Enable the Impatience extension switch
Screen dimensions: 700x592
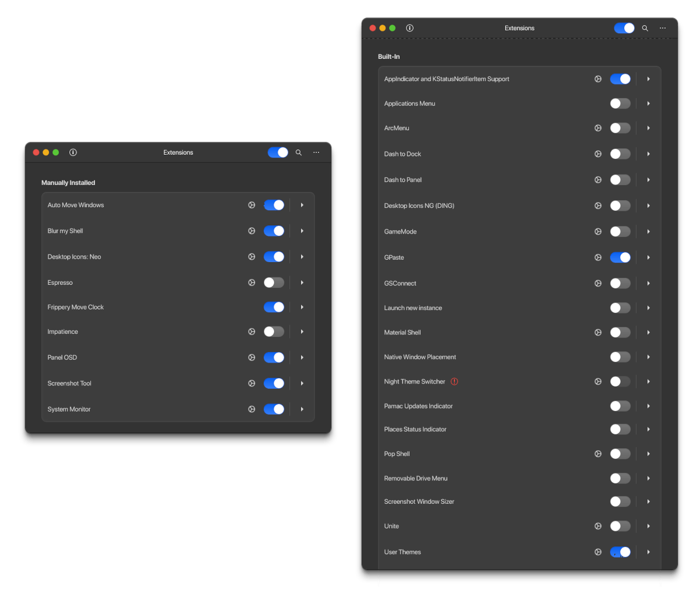tap(274, 332)
